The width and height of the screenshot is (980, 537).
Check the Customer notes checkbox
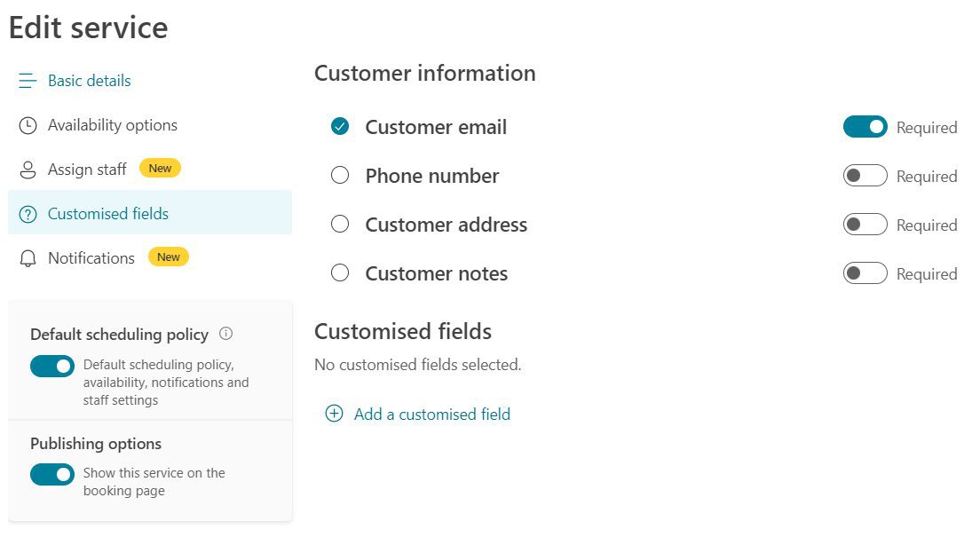point(339,272)
